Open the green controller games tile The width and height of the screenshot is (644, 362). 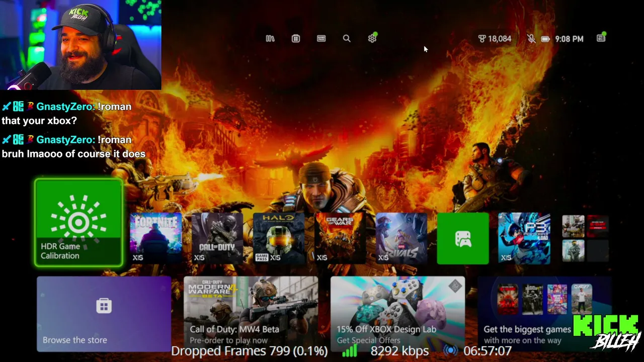coord(463,238)
